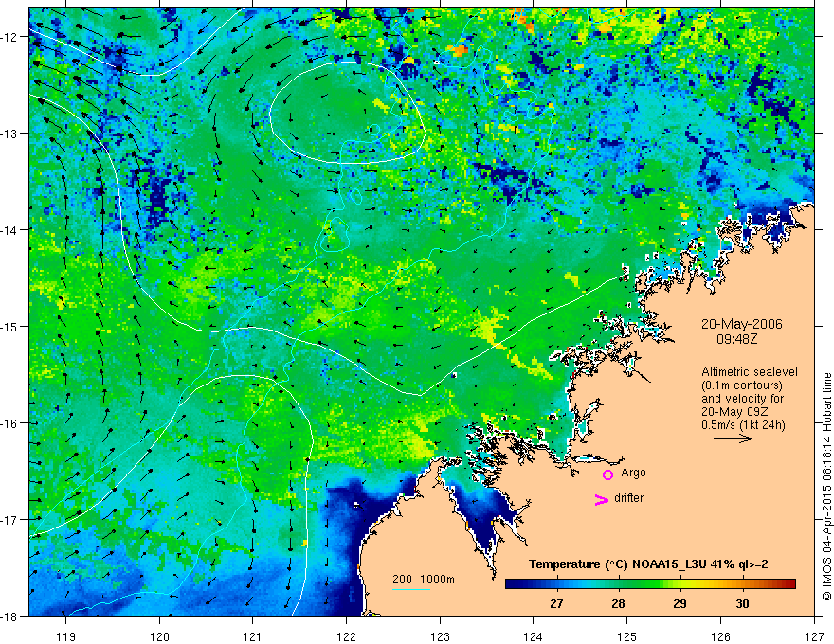Click the '09:48Z' time text
Image resolution: width=834 pixels, height=644 pixels.
coord(736,338)
